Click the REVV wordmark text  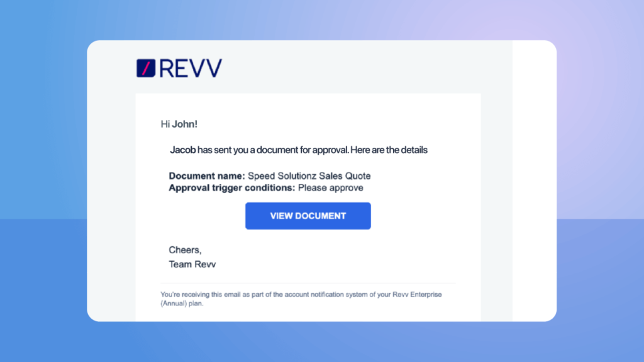[191, 68]
